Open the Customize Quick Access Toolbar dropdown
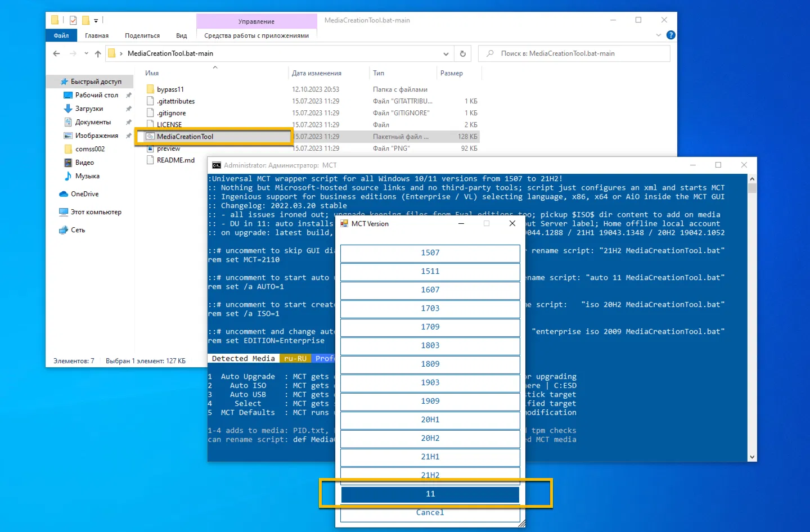810x532 pixels. tap(96, 21)
